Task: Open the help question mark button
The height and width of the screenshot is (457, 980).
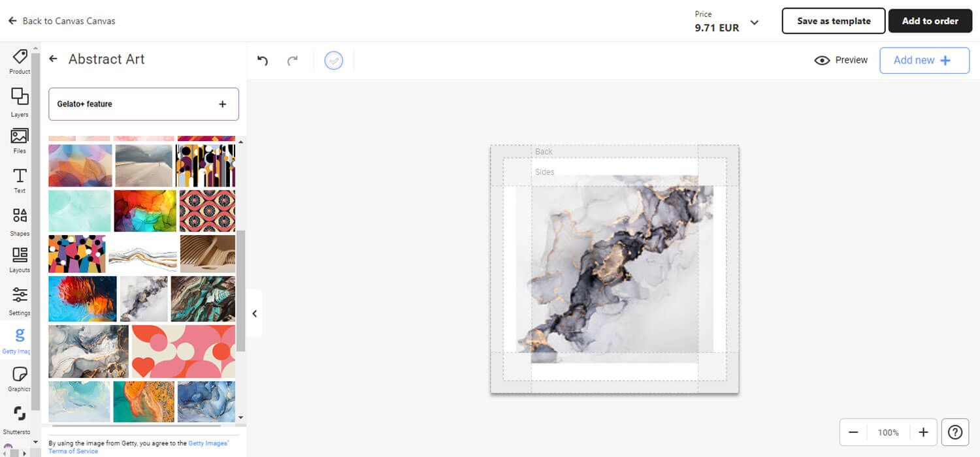Action: point(955,432)
